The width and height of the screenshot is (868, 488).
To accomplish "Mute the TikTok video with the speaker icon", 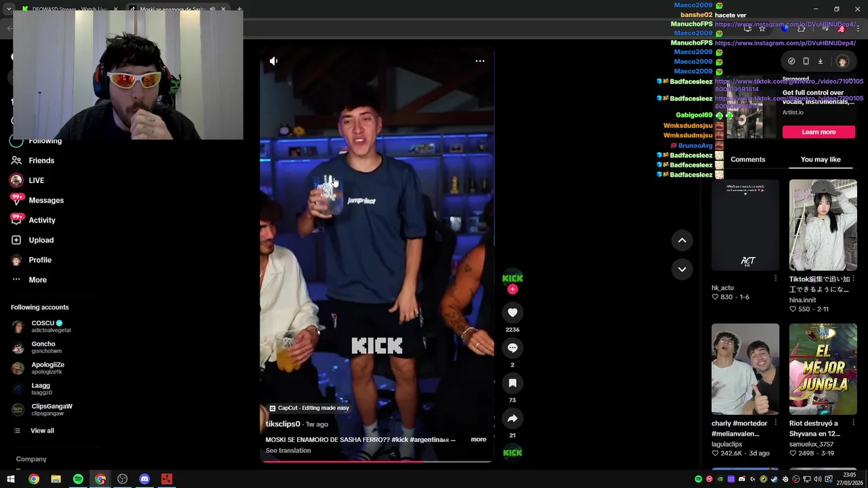I will (x=273, y=61).
